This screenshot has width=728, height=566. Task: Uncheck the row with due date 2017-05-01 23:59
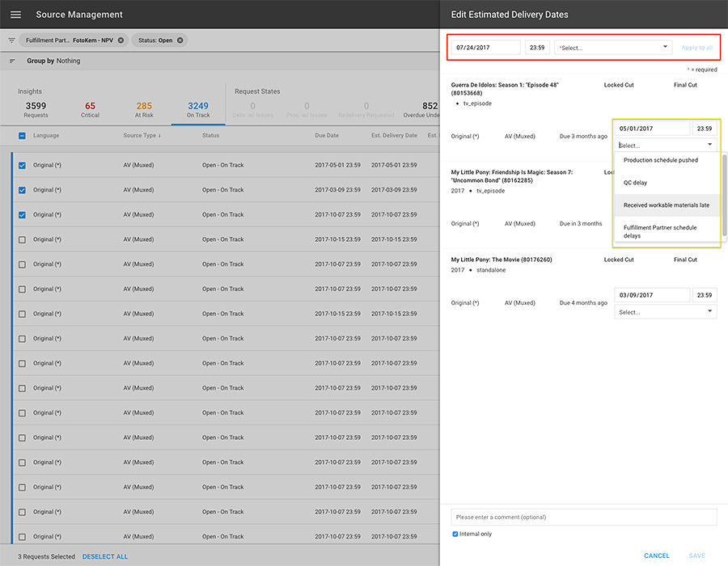pyautogui.click(x=22, y=165)
